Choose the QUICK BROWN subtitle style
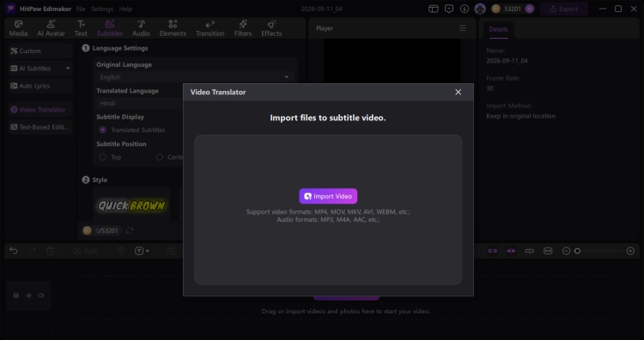Viewport: 644px width, 340px height. [x=131, y=204]
